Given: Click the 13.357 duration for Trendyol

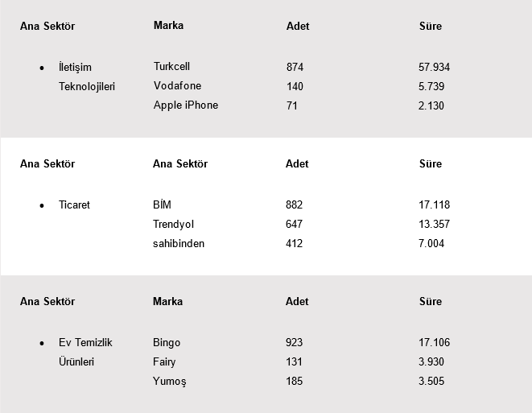Looking at the screenshot, I should [434, 225].
